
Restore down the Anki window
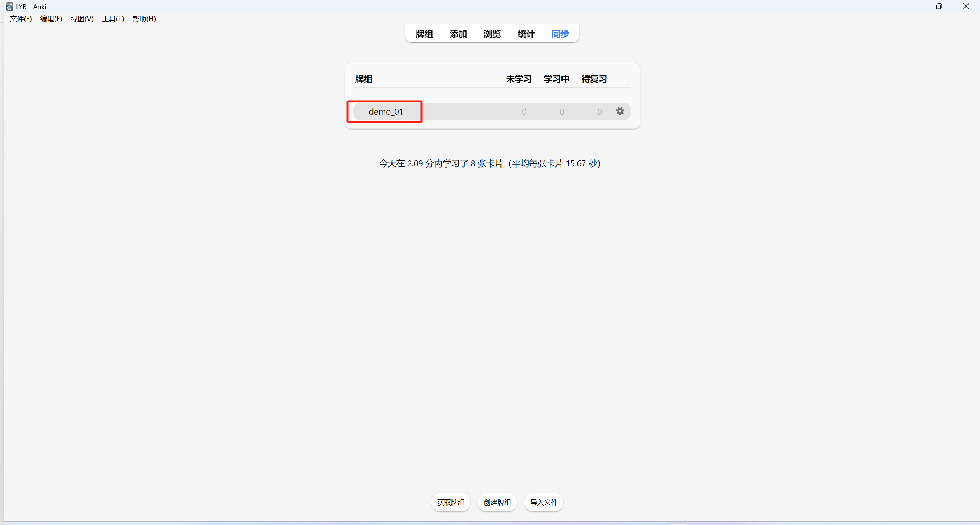(x=938, y=6)
